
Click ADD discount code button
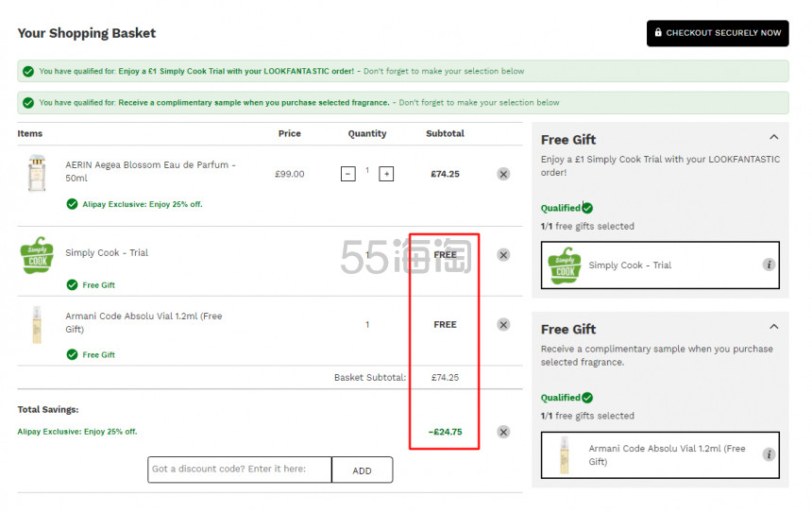point(362,470)
